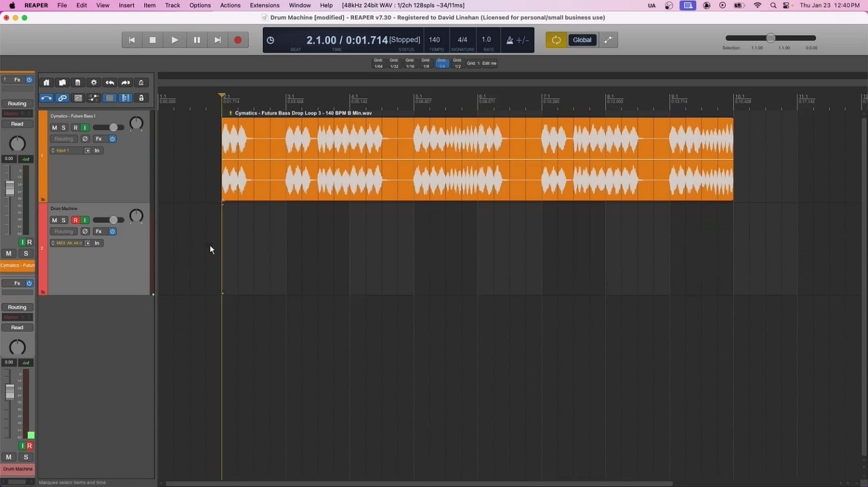Click the Cymatics track pan knob
868x487 pixels.
pos(136,123)
